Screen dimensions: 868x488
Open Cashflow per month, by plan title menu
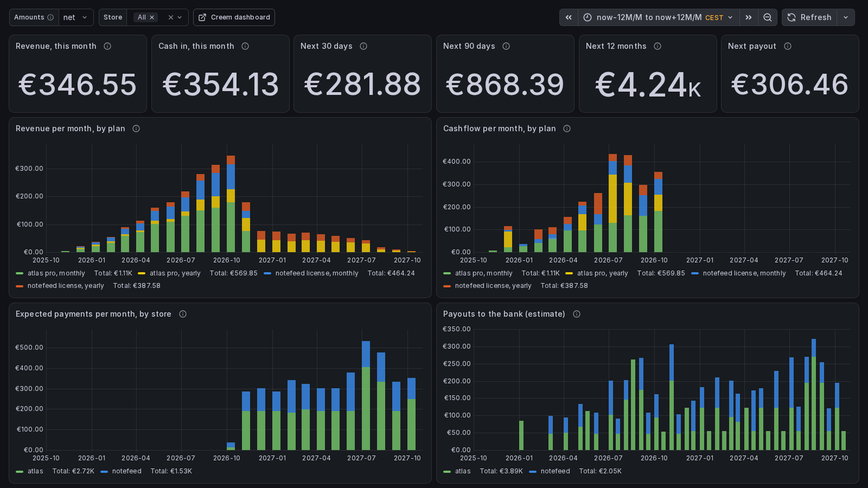click(500, 129)
